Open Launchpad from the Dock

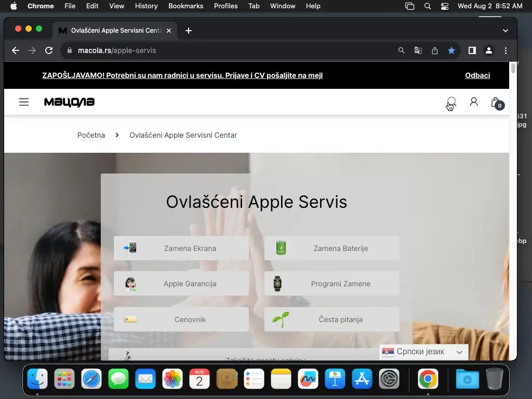(x=64, y=379)
